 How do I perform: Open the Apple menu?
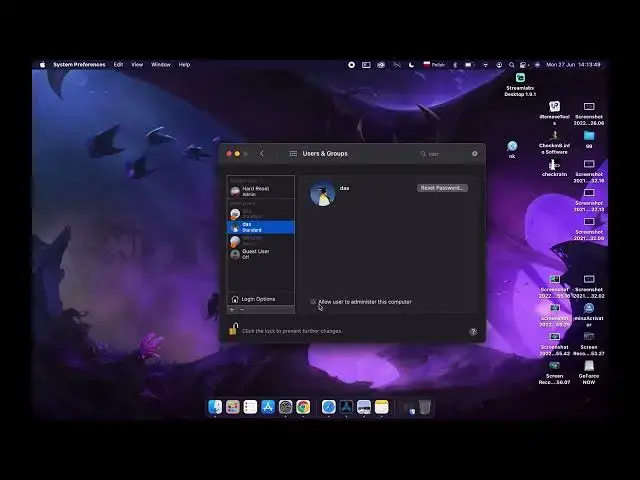coord(42,64)
